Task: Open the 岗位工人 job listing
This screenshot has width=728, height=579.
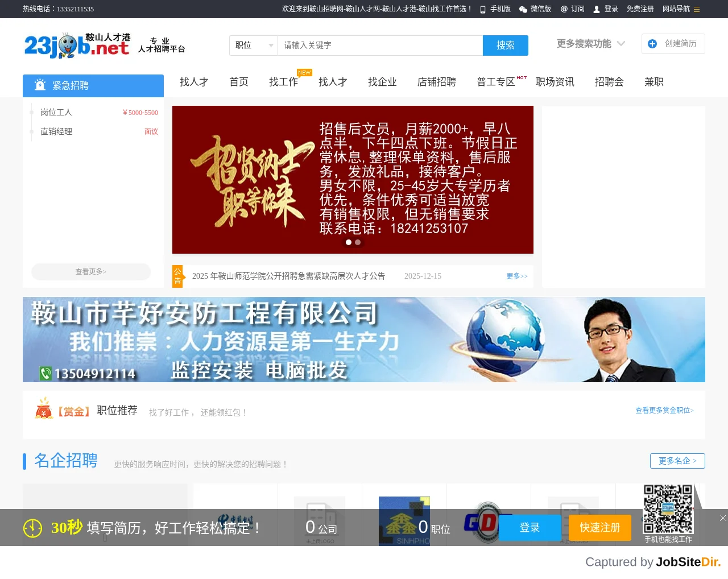Action: 56,113
